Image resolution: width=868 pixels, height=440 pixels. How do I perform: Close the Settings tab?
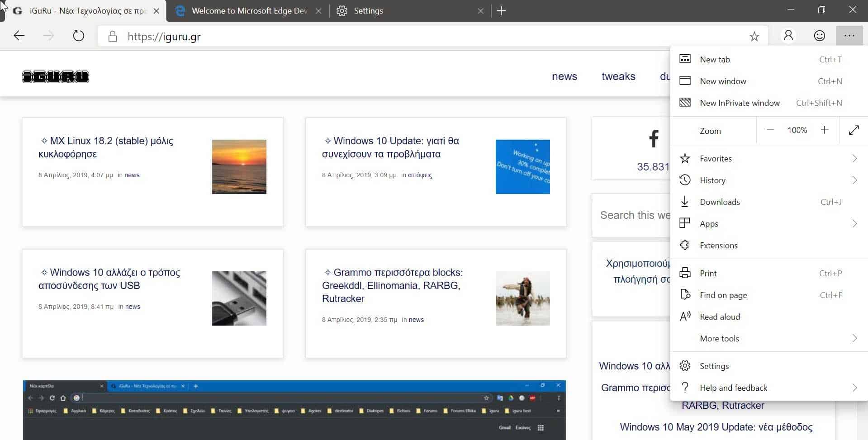pos(480,11)
